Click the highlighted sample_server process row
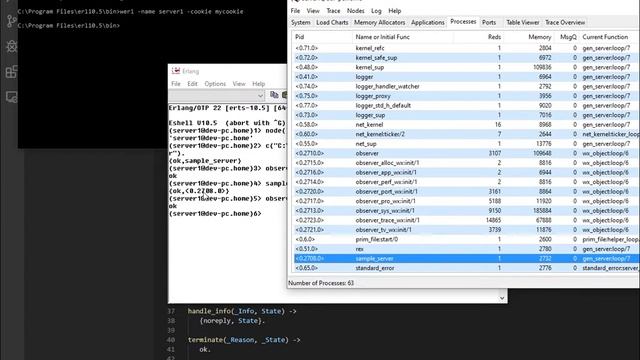The width and height of the screenshot is (640, 360). point(466,258)
